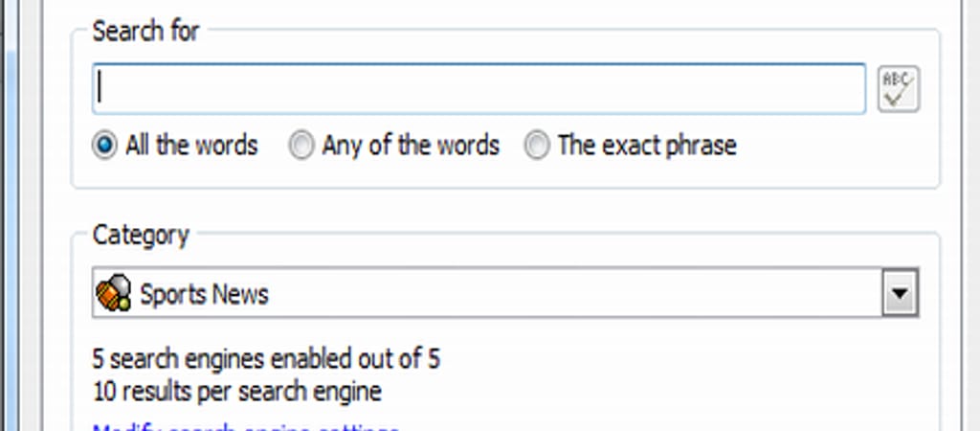Click the Sports News category icon
The image size is (980, 431).
coord(113,294)
